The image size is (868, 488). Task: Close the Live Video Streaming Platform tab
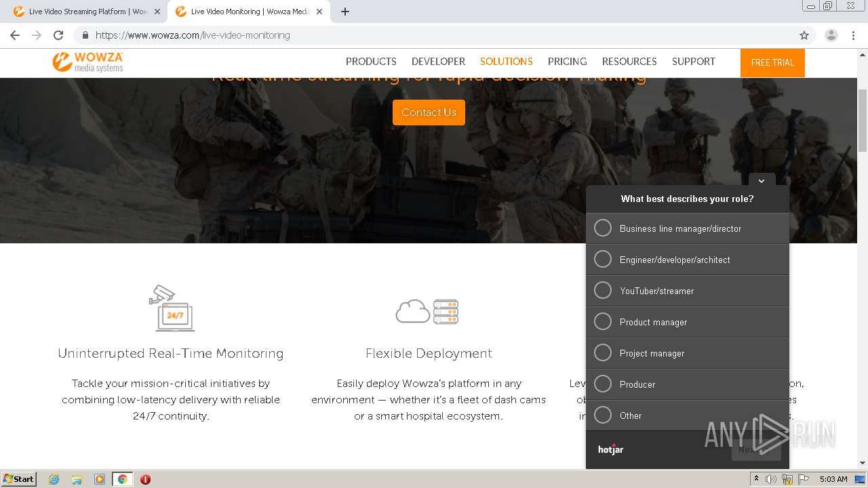pos(157,12)
